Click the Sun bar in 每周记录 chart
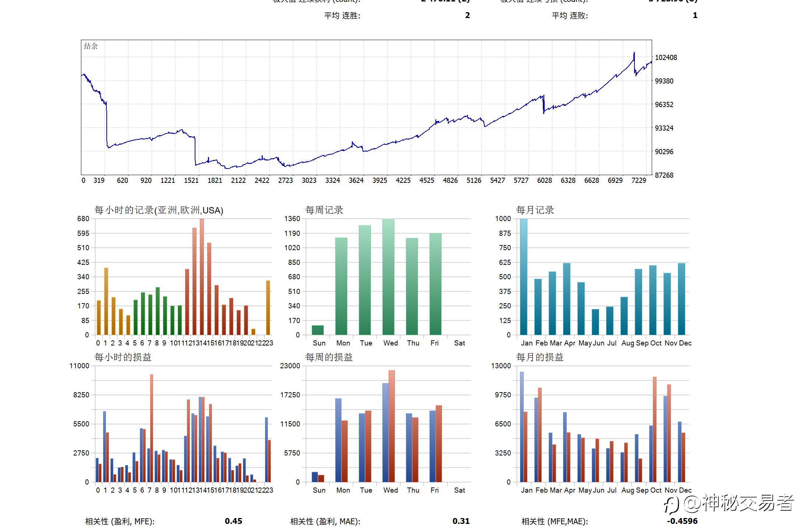 318,330
